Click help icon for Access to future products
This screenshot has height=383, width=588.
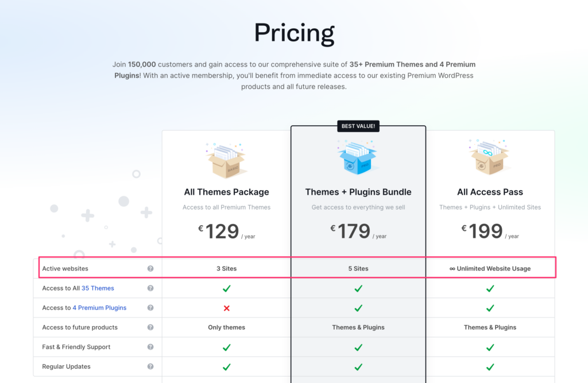pos(150,327)
